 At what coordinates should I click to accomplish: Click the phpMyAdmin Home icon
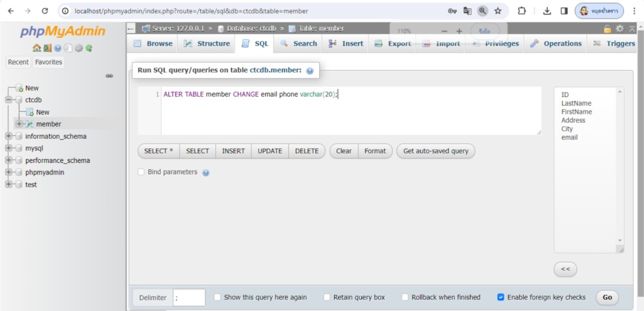coord(36,48)
